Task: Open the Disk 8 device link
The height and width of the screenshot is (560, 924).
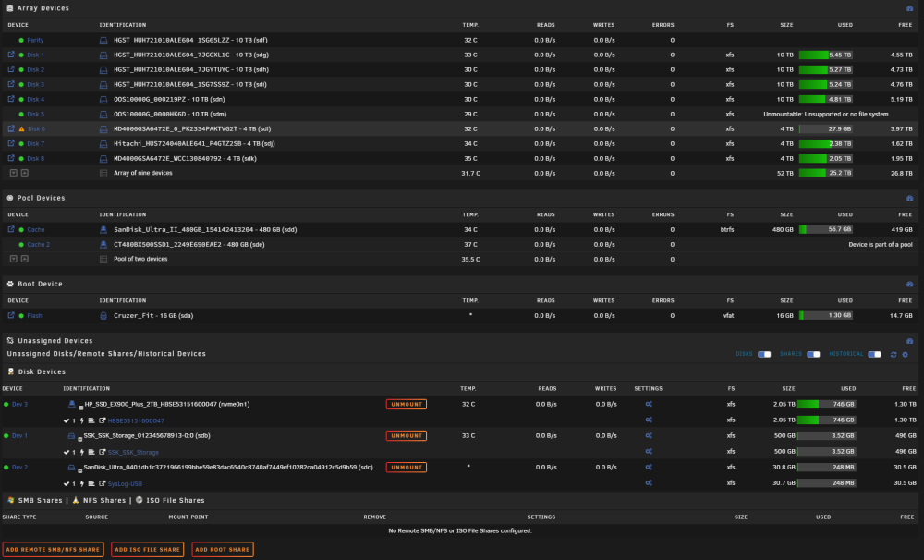Action: coord(35,159)
